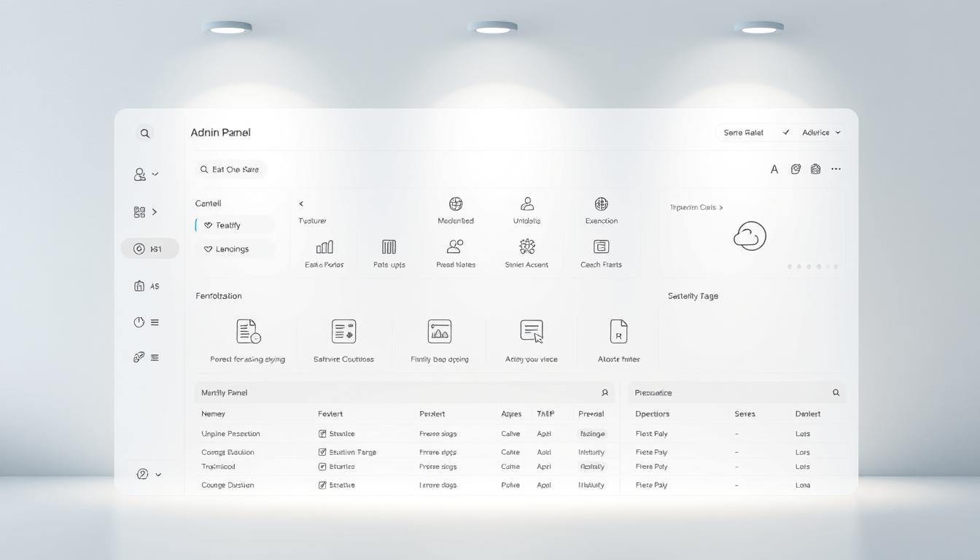The image size is (980, 560).
Task: Click the Alaote fnites file icon
Action: tap(618, 331)
